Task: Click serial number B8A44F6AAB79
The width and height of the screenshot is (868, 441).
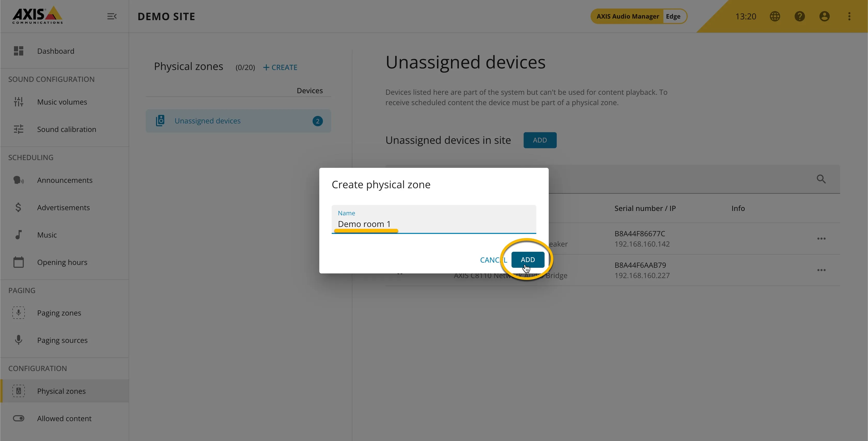Action: [640, 265]
